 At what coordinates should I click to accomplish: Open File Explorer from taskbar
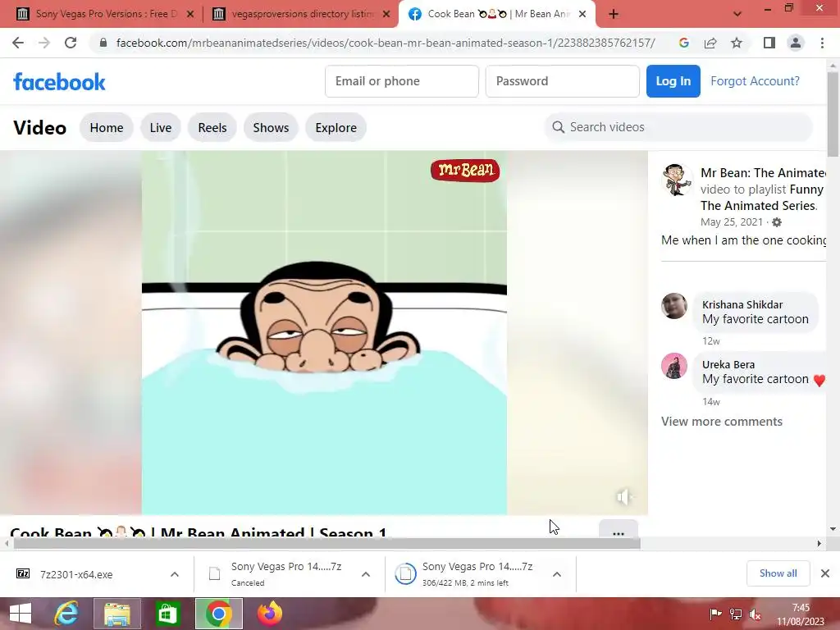[x=116, y=614]
